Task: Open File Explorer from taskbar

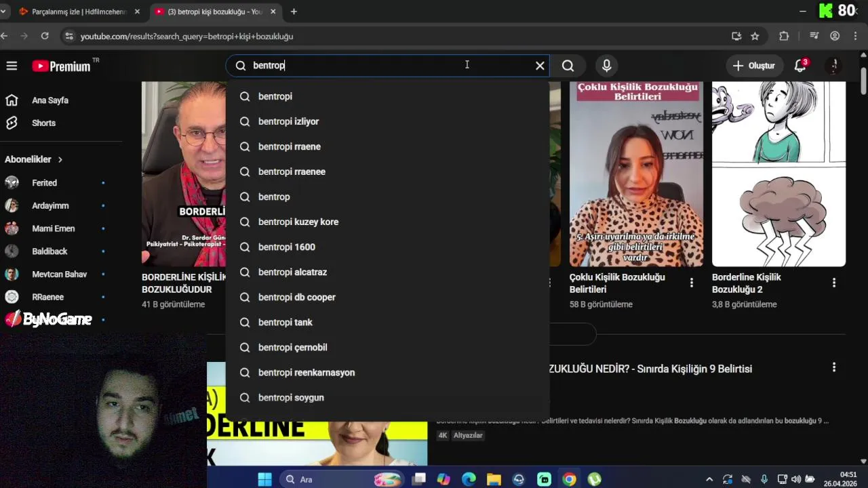Action: (494, 479)
